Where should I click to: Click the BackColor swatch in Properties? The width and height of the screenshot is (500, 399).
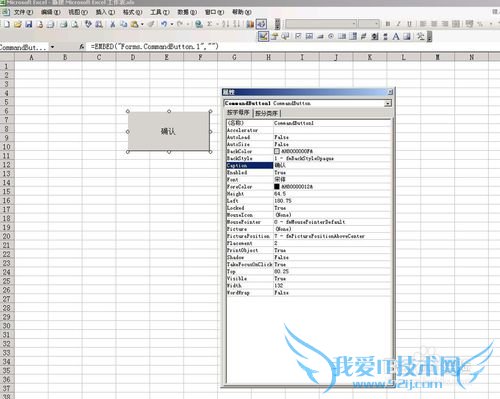(277, 151)
